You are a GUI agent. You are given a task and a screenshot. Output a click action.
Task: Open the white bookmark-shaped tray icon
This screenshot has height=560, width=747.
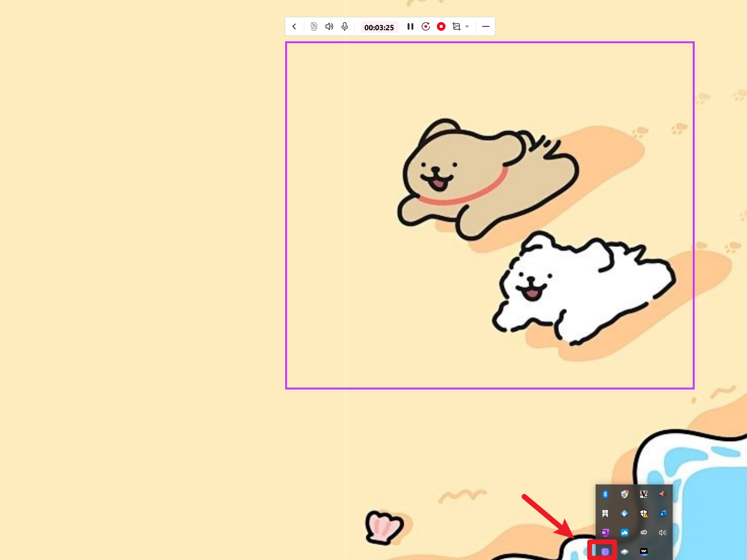coord(605,513)
